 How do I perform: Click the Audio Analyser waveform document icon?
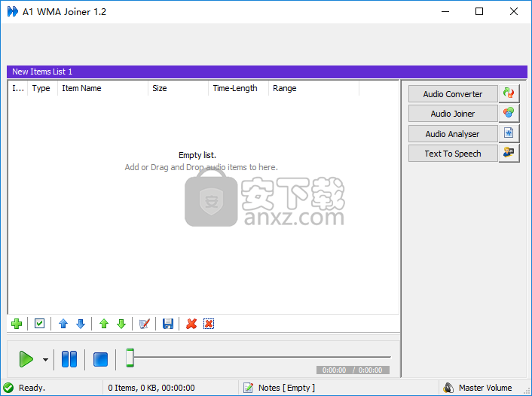509,133
